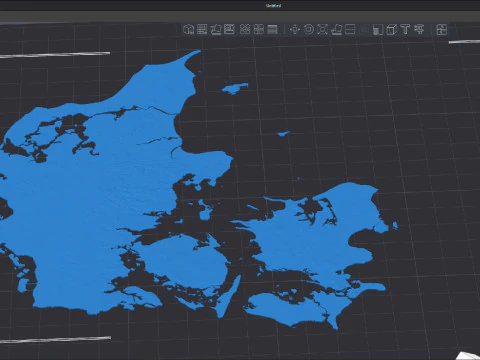The image size is (480, 360).
Task: Select the Move tool with arrows
Action: [x=295, y=29]
